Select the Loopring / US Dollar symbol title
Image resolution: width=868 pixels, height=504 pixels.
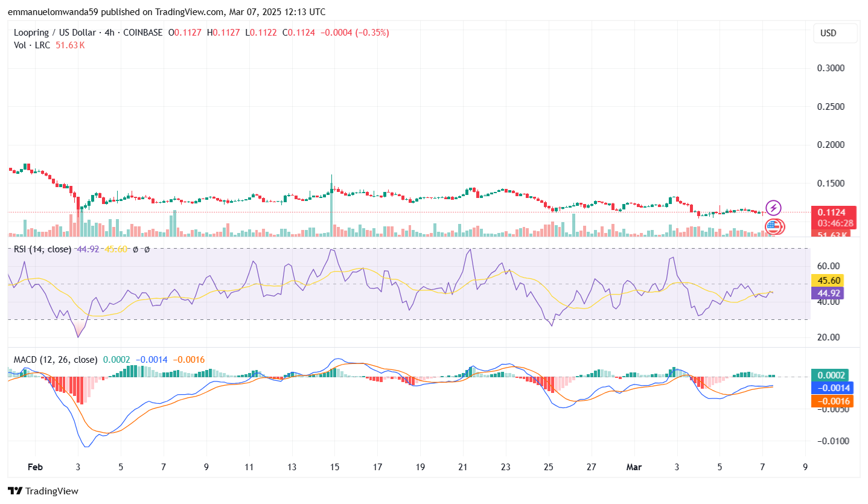[54, 33]
